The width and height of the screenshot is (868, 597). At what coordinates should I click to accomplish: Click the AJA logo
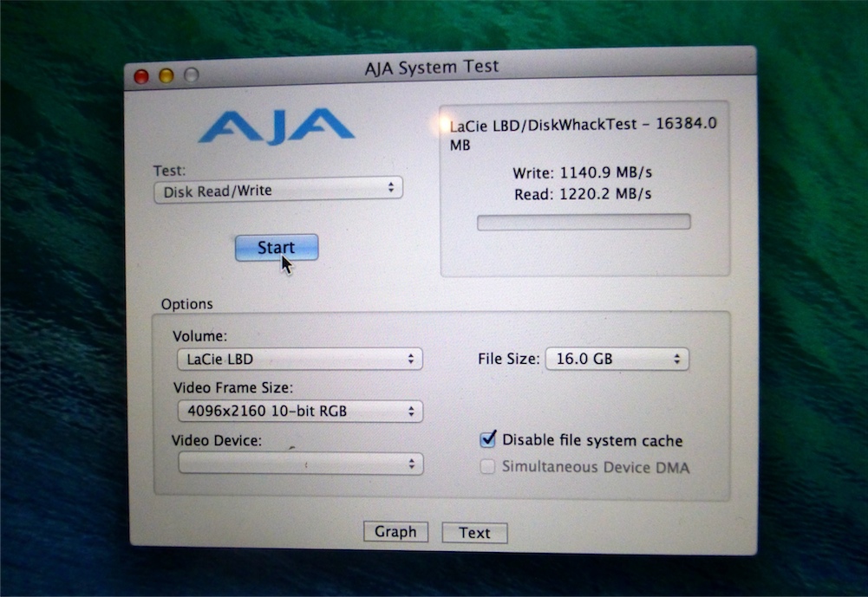(277, 127)
